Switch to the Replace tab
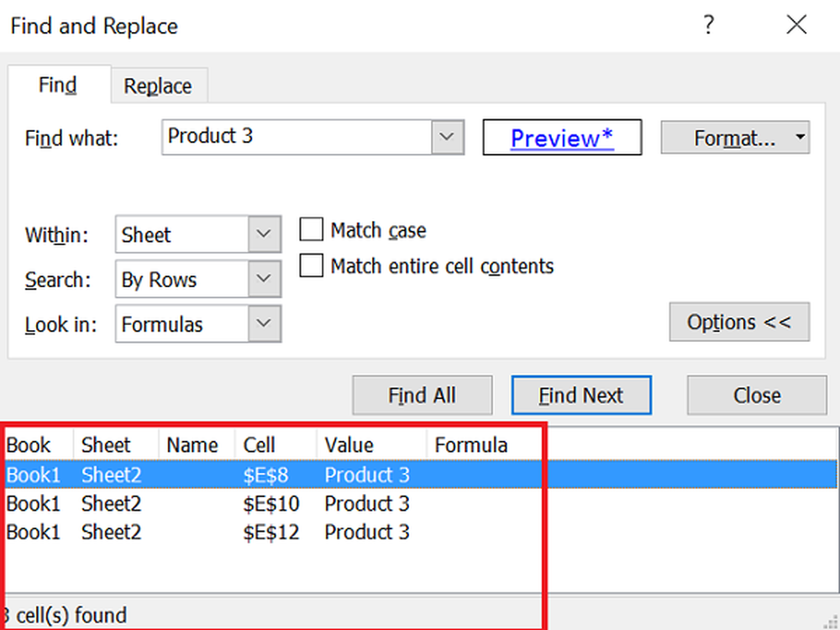840x630 pixels. coord(158,86)
